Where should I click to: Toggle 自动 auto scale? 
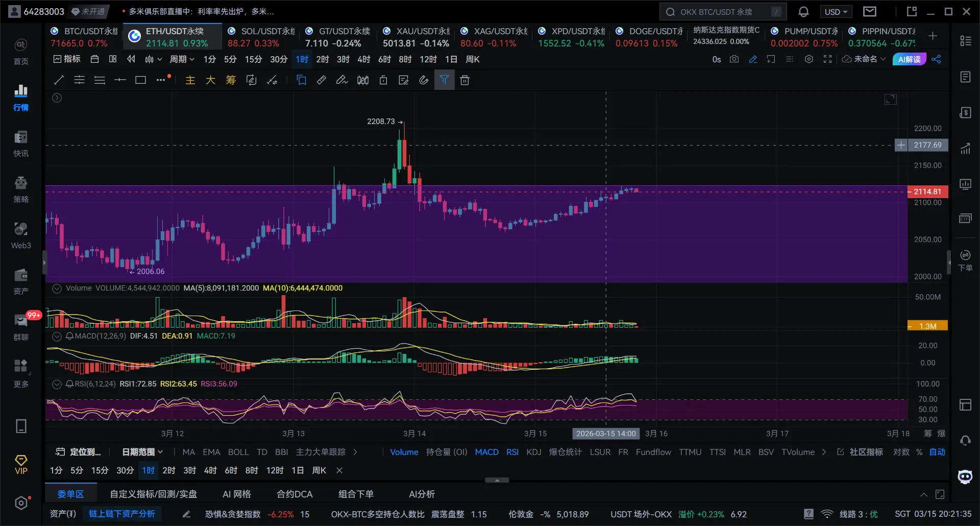[937, 452]
